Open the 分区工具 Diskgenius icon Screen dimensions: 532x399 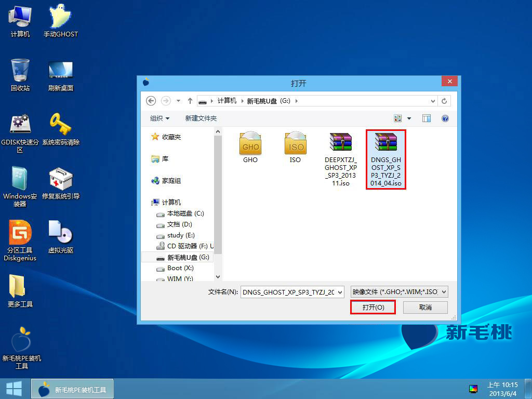tap(20, 240)
